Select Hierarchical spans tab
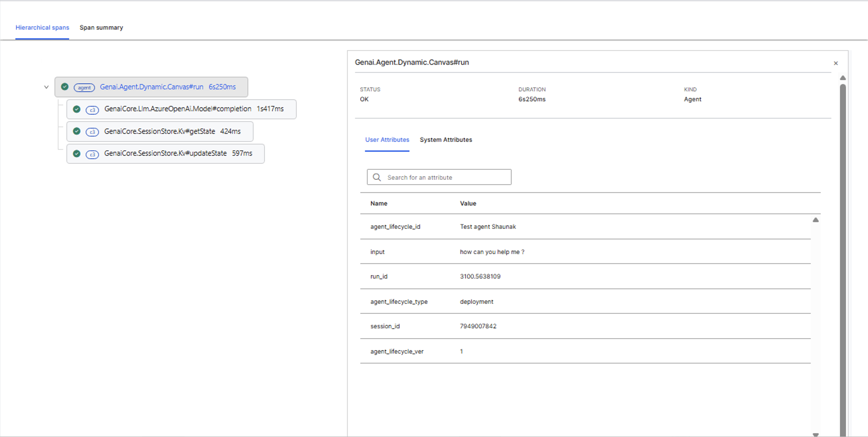Screen dimensions: 868x437 [x=42, y=28]
